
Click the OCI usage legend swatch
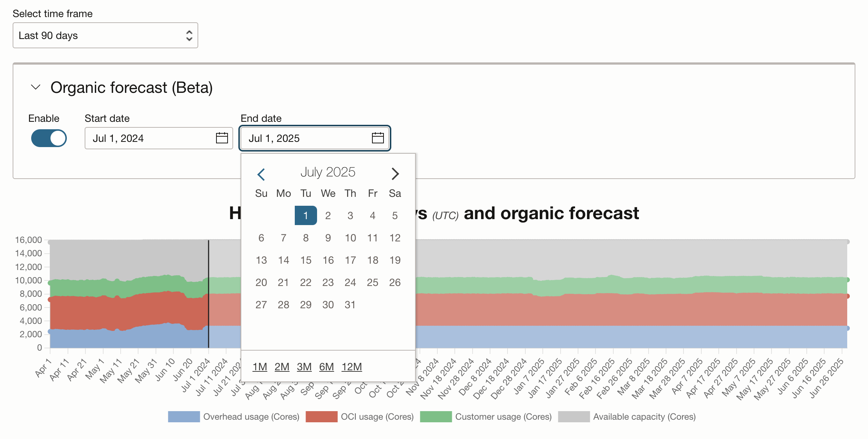pyautogui.click(x=322, y=417)
